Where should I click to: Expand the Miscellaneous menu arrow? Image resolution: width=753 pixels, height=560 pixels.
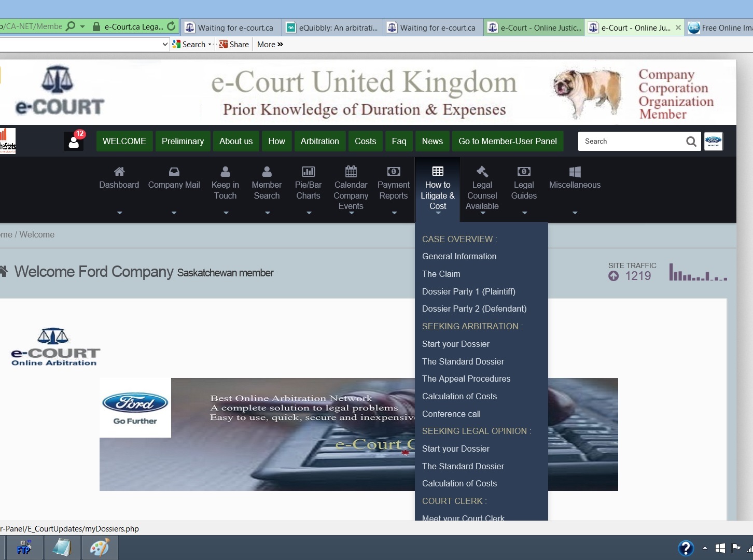(x=575, y=213)
